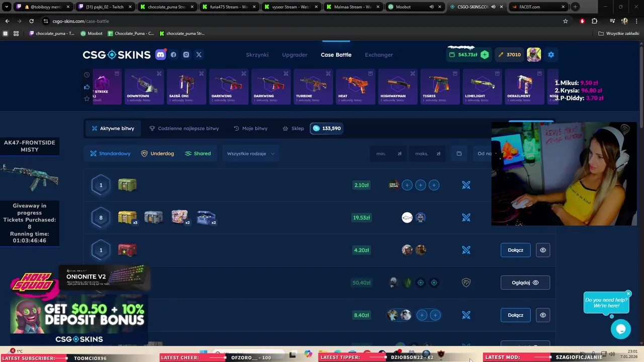Click crossed-swords icon on 19.53zł battle
The height and width of the screenshot is (362, 644).
click(466, 218)
